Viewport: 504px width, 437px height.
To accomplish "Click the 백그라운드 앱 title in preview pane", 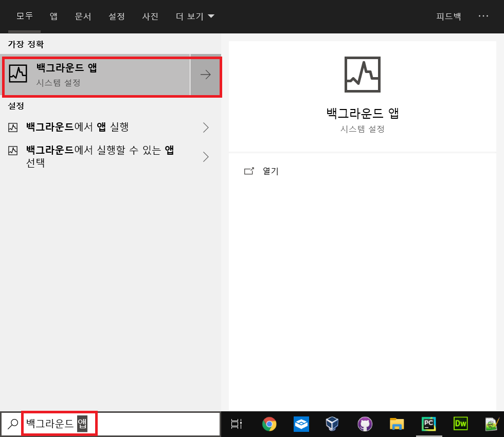I will pos(362,113).
